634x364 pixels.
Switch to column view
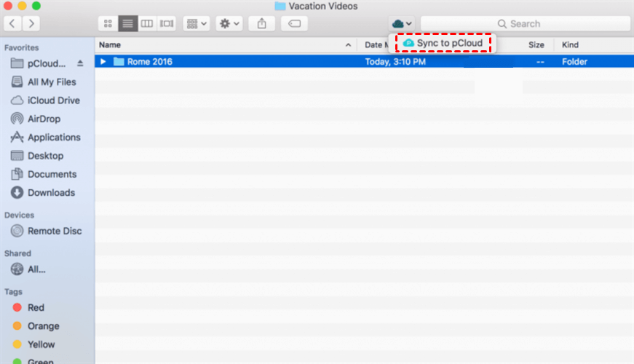(x=147, y=24)
